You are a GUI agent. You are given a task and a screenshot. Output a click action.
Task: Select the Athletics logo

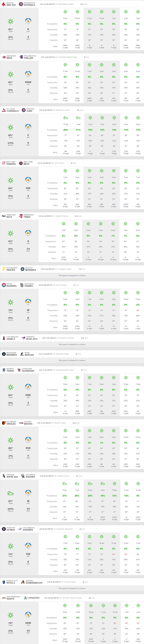[25, 598]
